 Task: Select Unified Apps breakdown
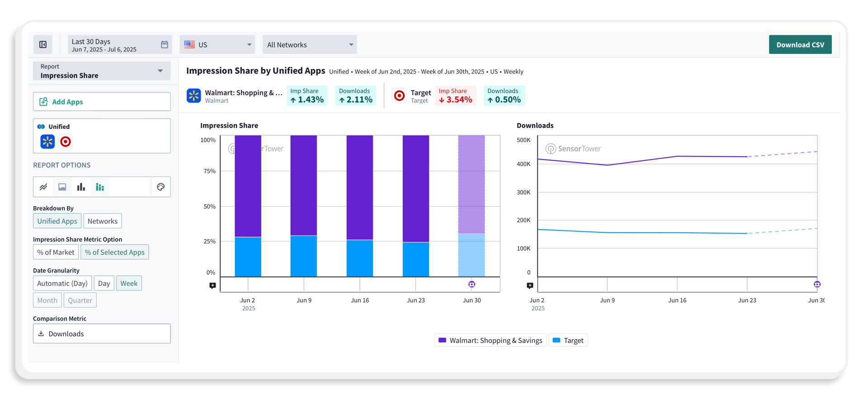[57, 221]
